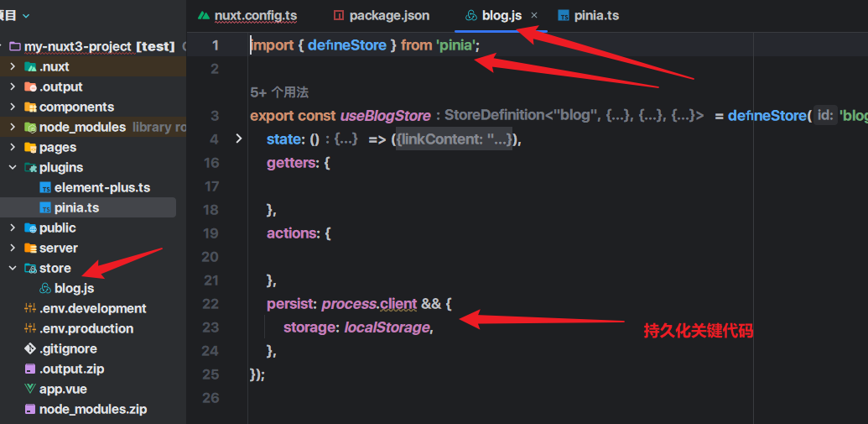
Task: Click the element-plus.ts file icon
Action: [45, 188]
